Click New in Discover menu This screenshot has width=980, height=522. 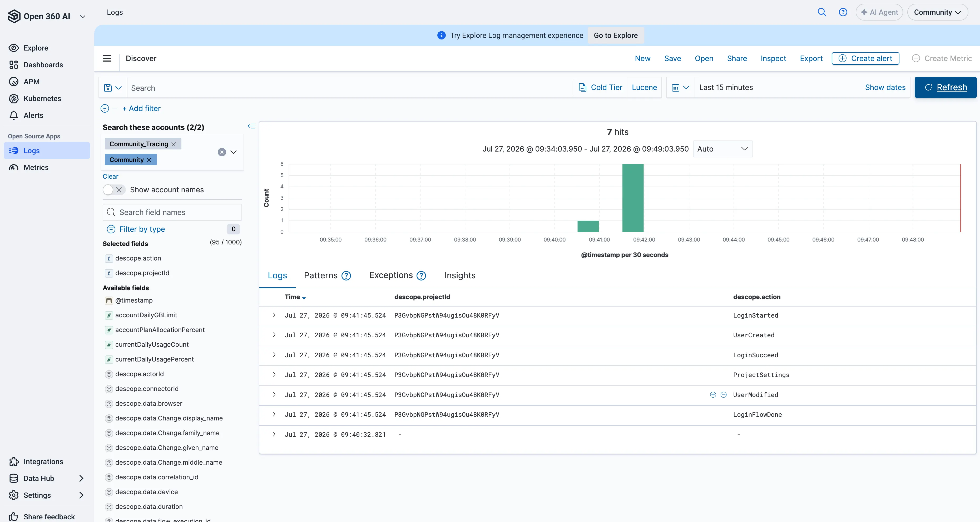[642, 58]
